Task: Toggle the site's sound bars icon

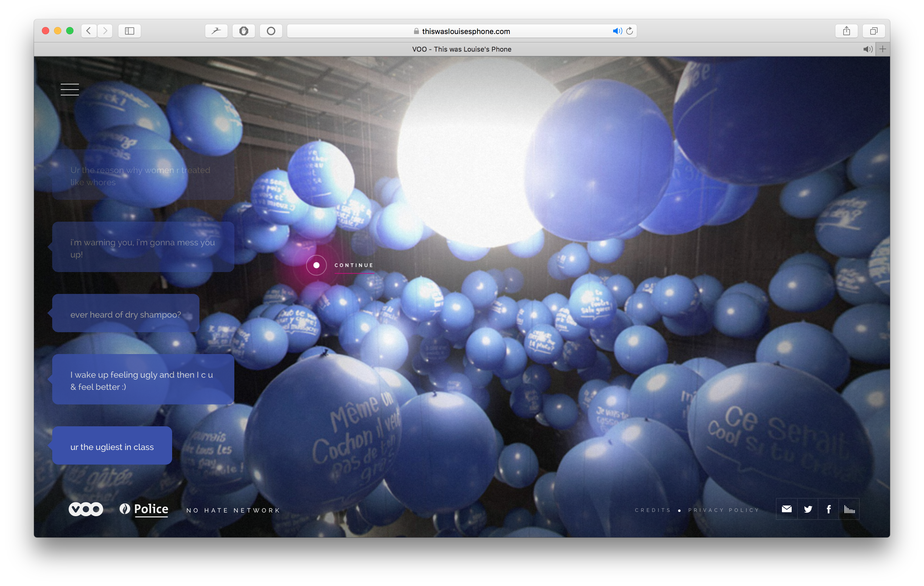Action: 849,509
